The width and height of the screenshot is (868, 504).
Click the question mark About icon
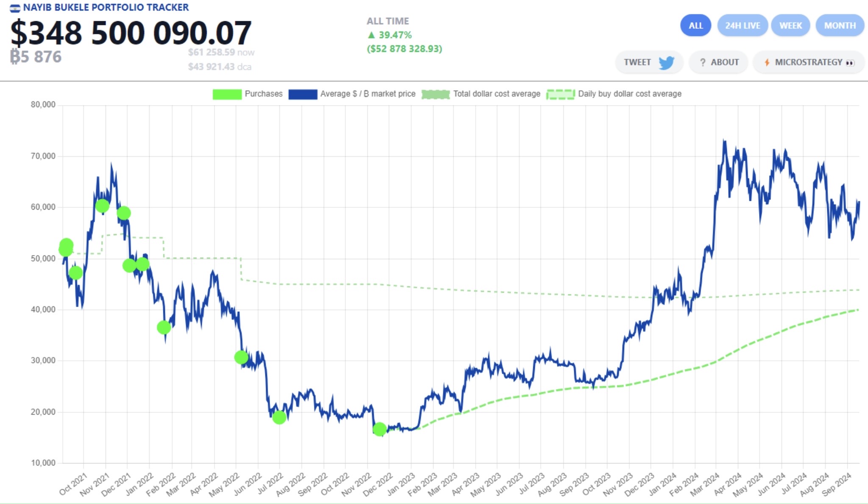tap(703, 62)
